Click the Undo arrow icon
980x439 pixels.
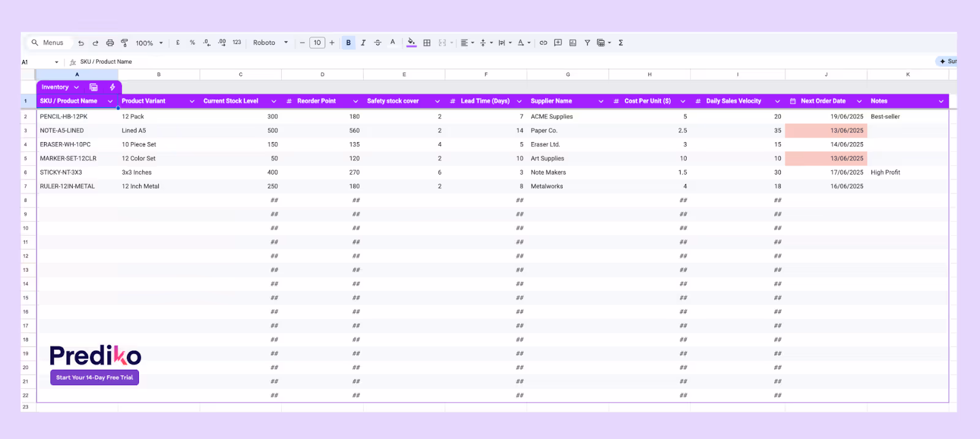(x=81, y=43)
